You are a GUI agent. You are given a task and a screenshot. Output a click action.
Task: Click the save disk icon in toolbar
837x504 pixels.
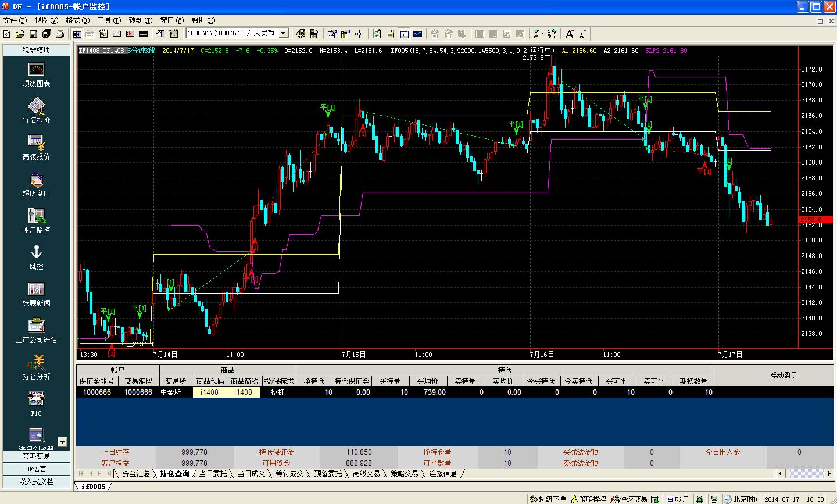coord(33,34)
